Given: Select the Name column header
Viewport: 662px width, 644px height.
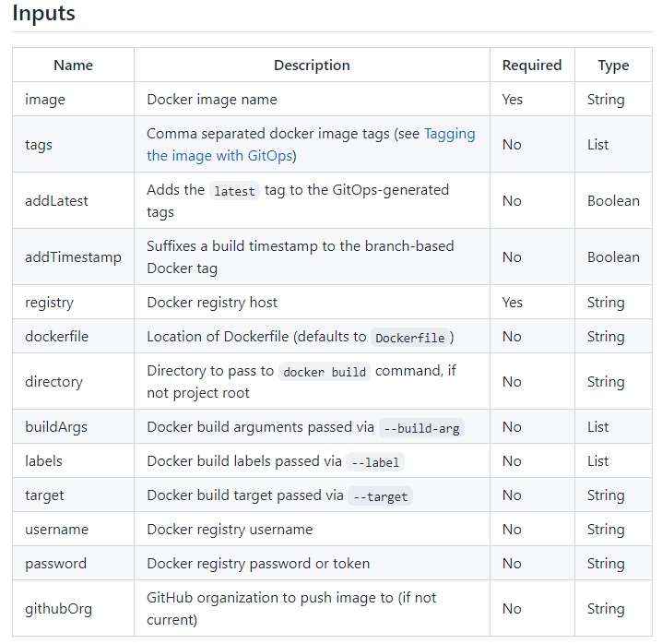Looking at the screenshot, I should [x=73, y=66].
